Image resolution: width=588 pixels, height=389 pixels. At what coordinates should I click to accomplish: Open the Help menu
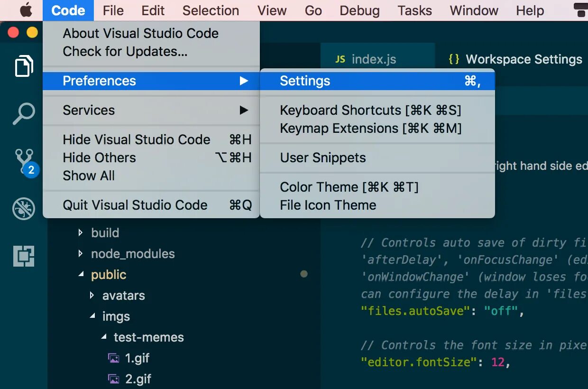tap(530, 10)
